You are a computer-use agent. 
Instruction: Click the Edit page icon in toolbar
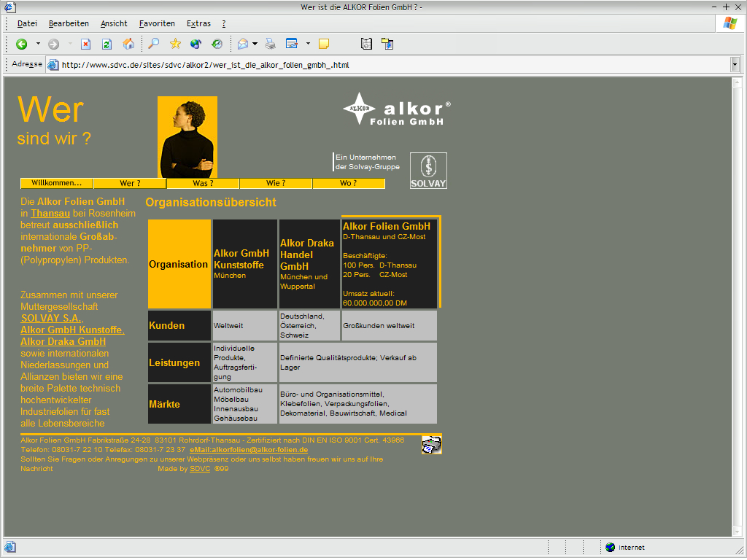coord(292,44)
